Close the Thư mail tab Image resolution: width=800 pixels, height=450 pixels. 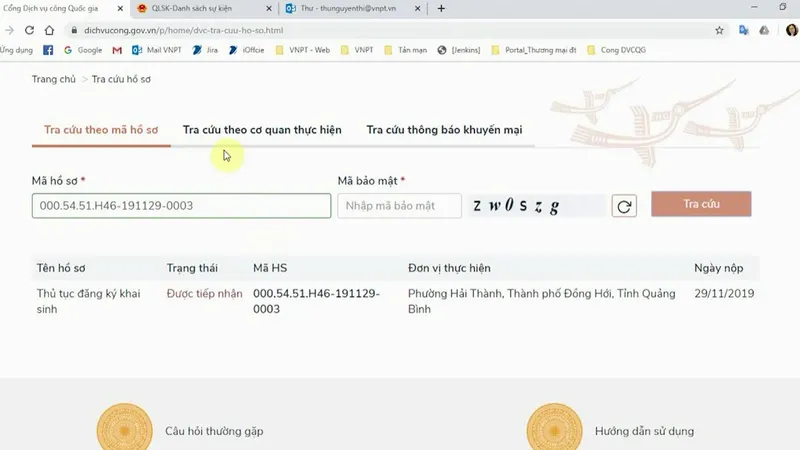pyautogui.click(x=417, y=9)
